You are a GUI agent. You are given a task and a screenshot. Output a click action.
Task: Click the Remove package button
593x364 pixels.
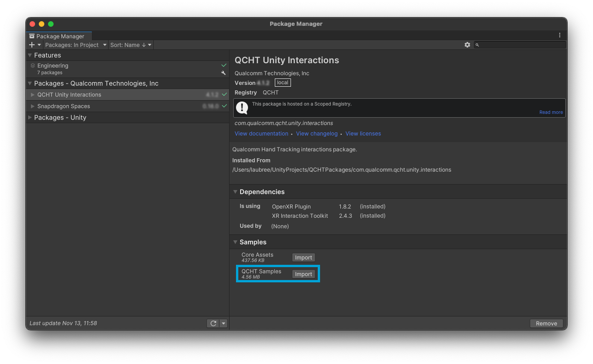pyautogui.click(x=546, y=323)
